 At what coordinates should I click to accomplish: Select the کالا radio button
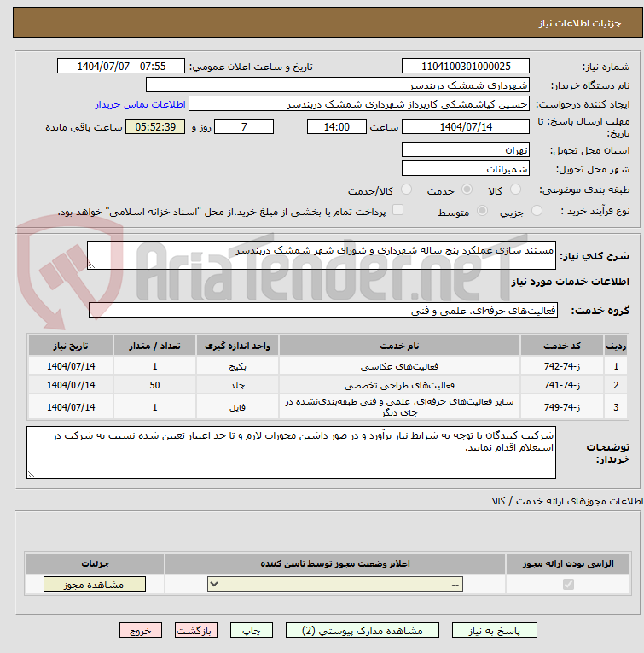515,189
